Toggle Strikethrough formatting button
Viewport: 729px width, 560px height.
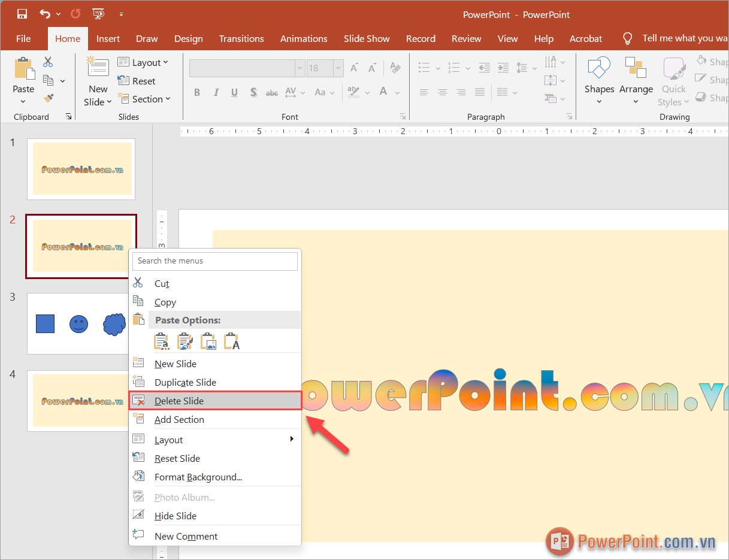272,93
